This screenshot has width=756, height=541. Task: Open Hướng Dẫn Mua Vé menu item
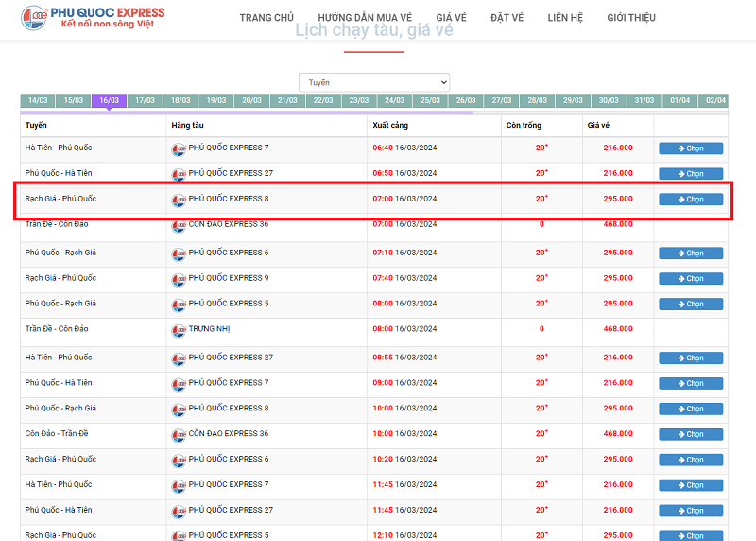point(365,18)
